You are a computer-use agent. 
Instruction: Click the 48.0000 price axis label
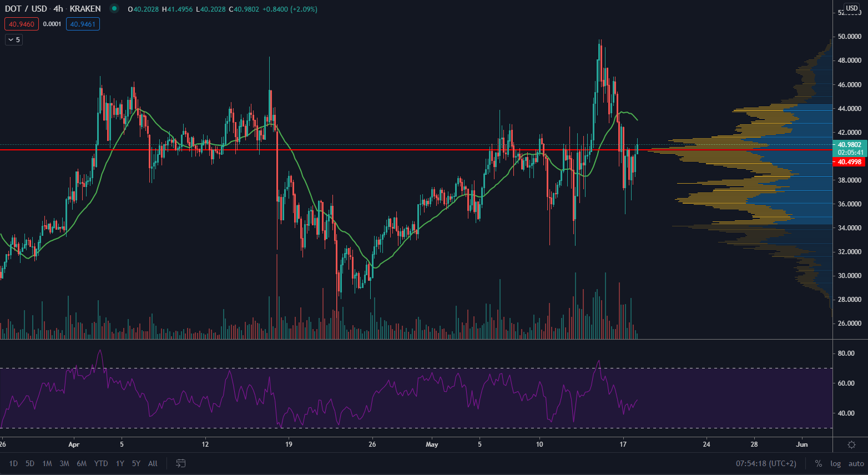click(850, 60)
